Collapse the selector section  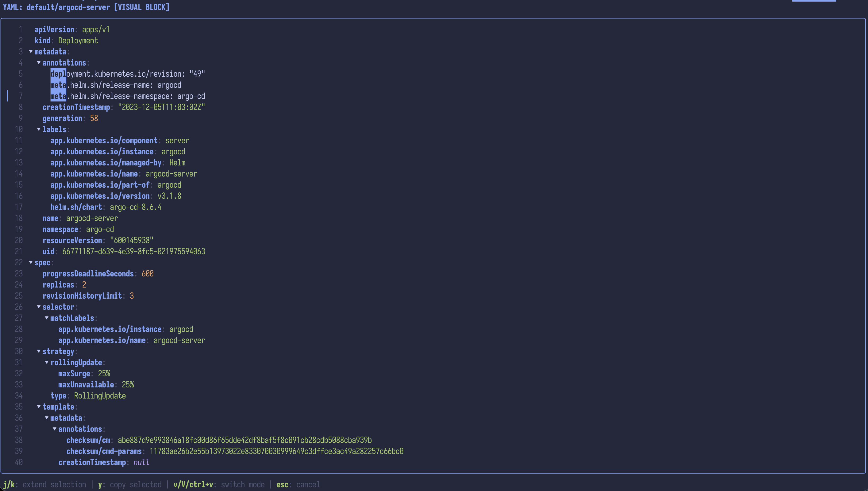click(x=38, y=307)
